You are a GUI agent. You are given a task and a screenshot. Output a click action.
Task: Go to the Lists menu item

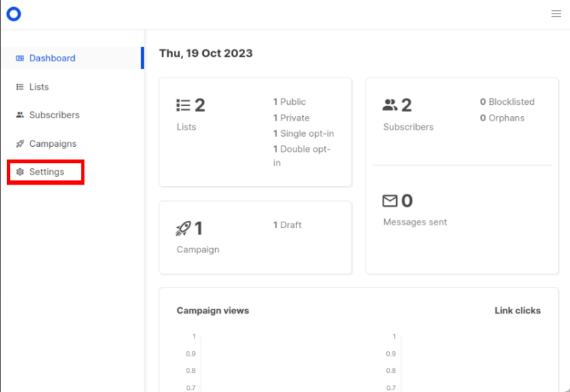(x=39, y=87)
